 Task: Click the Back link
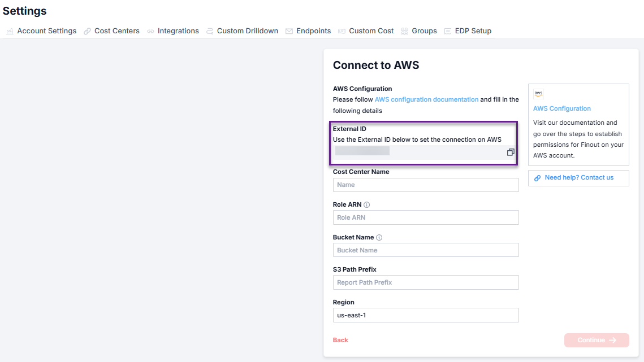click(x=340, y=340)
